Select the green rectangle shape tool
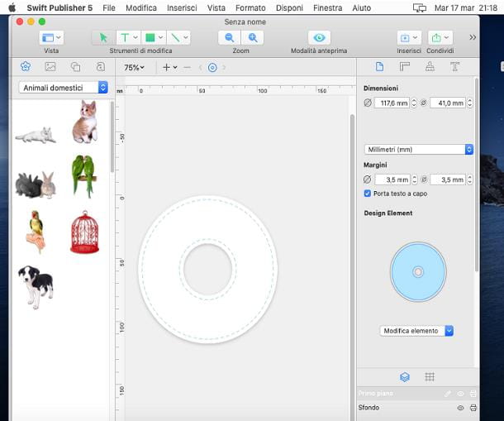Screen dimensions: 504x421 coord(150,37)
